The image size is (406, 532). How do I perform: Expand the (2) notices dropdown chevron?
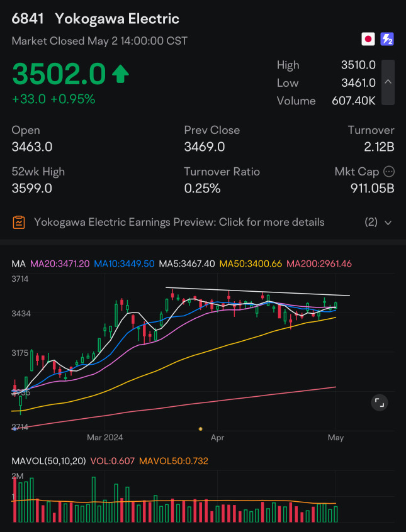coord(388,223)
